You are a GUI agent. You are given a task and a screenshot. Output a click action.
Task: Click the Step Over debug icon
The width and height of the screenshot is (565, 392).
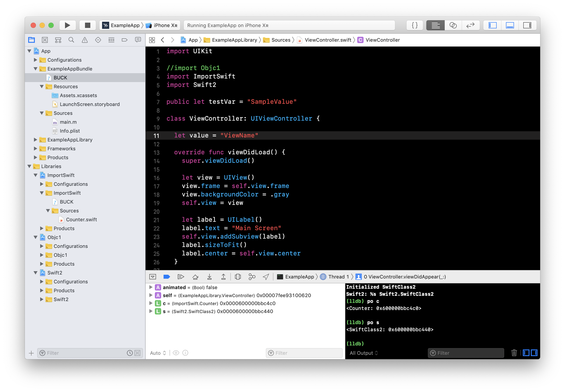coord(195,277)
